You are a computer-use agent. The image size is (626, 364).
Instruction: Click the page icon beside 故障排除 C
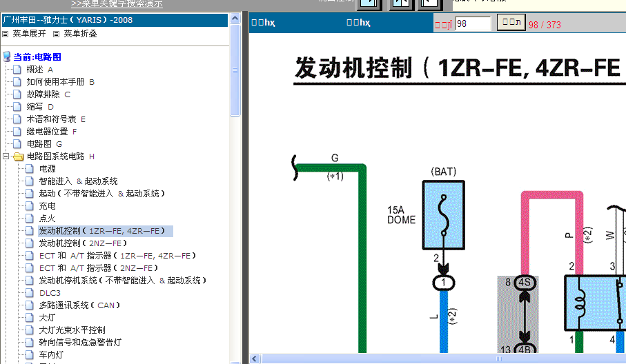tap(17, 94)
